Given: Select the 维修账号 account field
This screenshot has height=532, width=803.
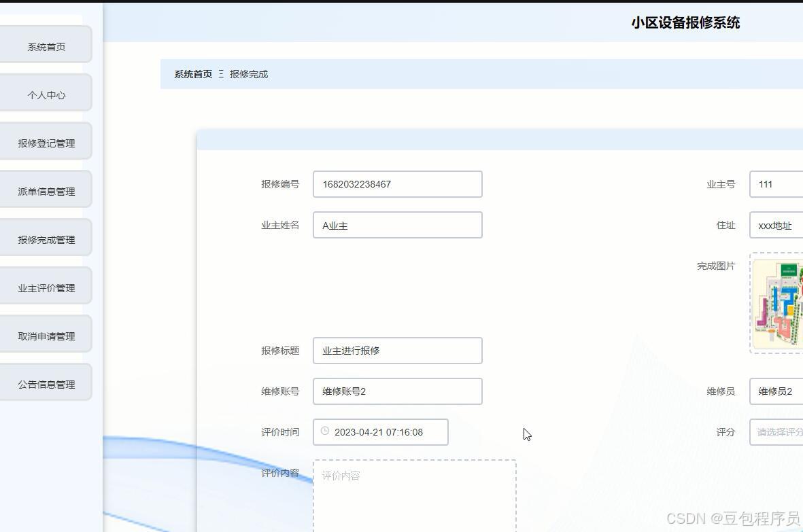Looking at the screenshot, I should point(397,391).
